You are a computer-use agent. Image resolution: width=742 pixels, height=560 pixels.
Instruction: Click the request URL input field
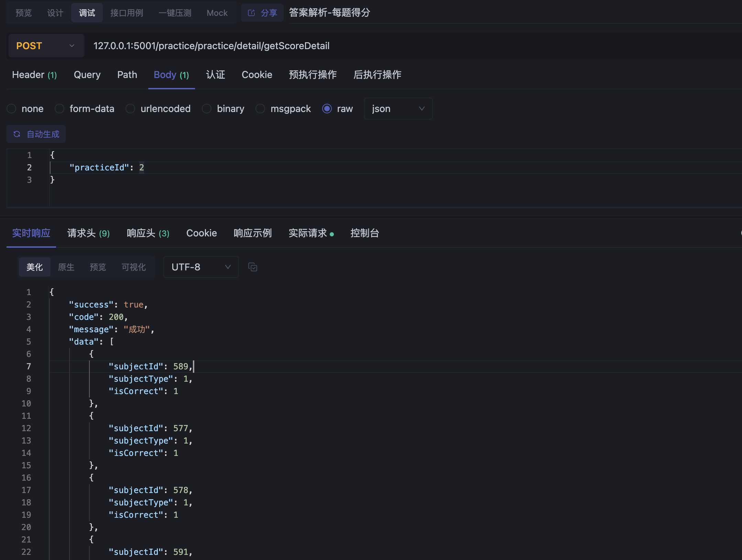(413, 46)
